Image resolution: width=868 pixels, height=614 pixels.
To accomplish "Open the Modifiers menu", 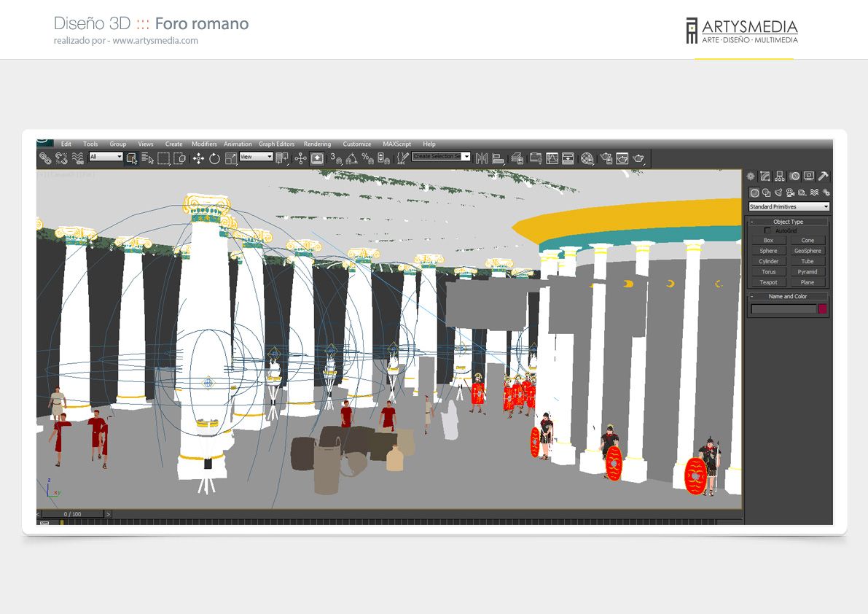I will [204, 144].
